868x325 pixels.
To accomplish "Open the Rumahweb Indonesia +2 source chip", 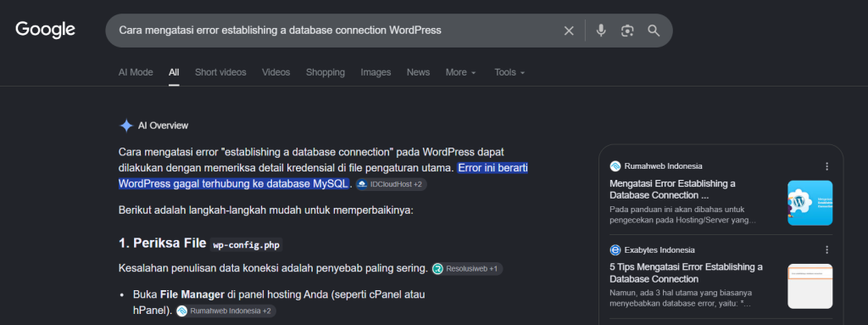I will pos(225,311).
